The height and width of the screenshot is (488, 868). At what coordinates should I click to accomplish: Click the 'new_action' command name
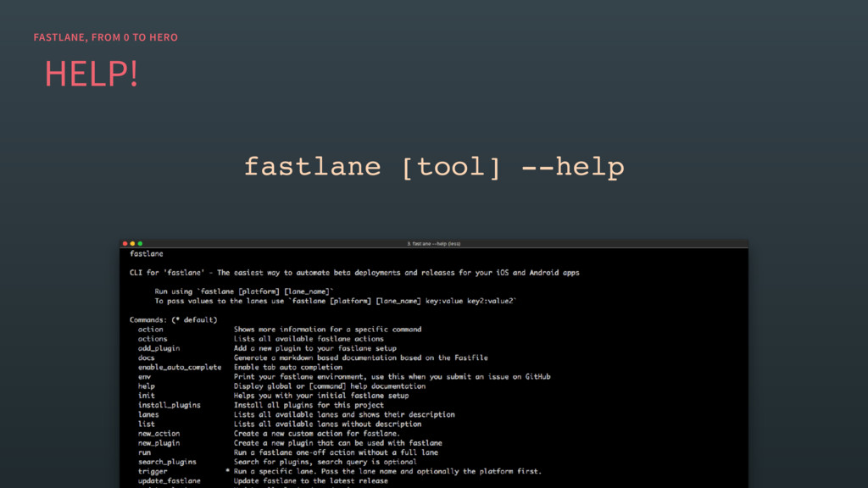coord(159,434)
